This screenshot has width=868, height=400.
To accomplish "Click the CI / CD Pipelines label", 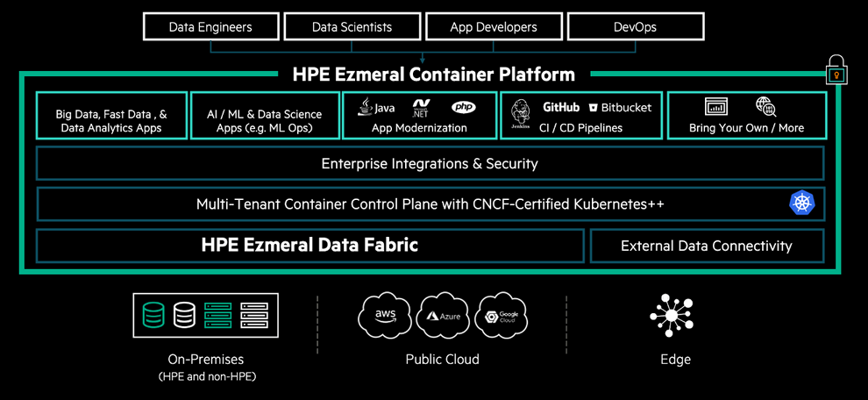I will pyautogui.click(x=581, y=128).
